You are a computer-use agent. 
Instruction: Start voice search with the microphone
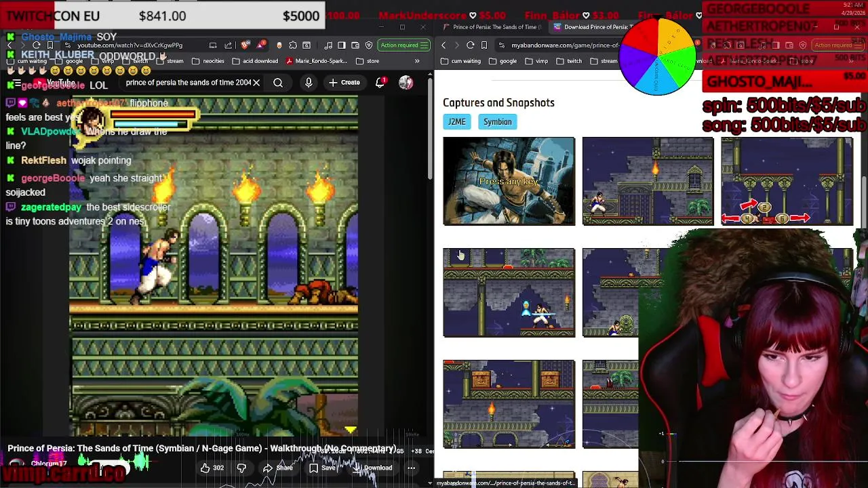309,83
